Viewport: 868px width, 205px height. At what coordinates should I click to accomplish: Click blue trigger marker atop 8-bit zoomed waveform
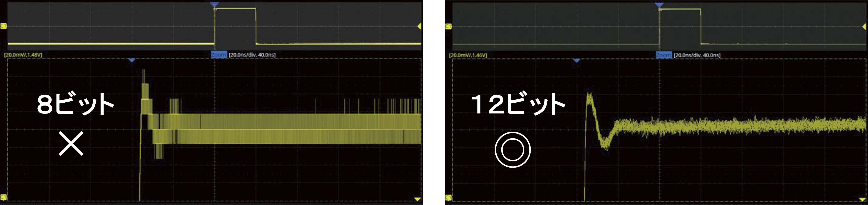(x=132, y=60)
